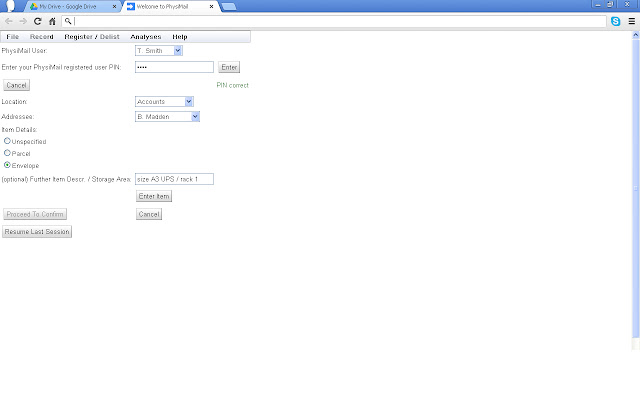
Task: Select the Unspecified item option
Action: [7, 141]
